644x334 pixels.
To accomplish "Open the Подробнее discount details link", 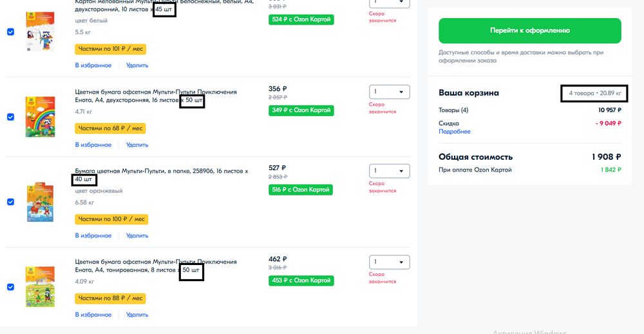I will coord(454,132).
